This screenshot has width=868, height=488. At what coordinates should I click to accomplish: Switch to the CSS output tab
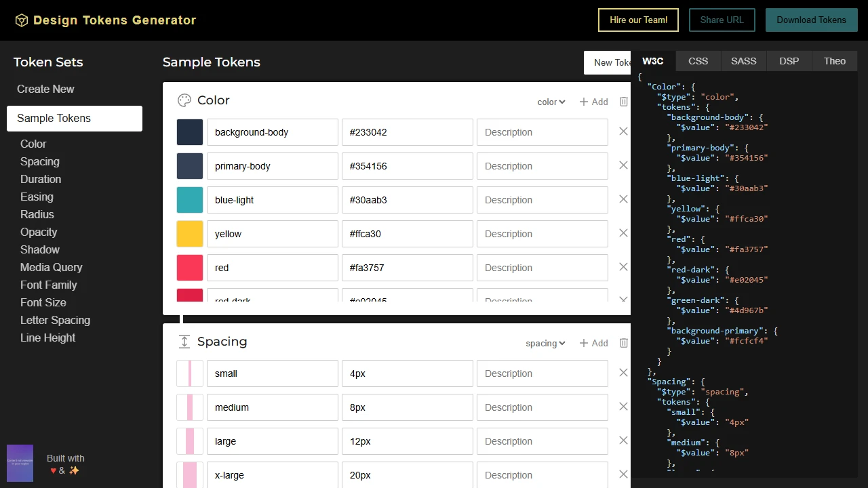[x=698, y=61]
